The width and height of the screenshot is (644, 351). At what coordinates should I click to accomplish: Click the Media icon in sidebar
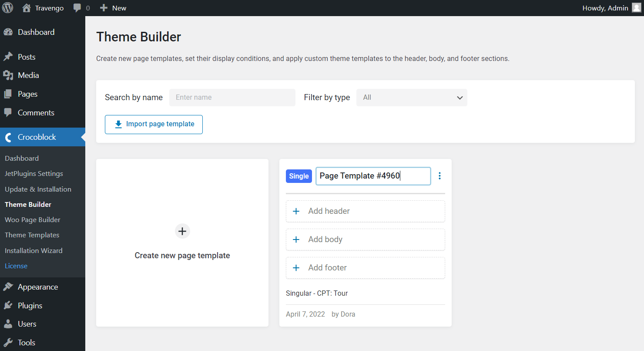click(x=8, y=75)
